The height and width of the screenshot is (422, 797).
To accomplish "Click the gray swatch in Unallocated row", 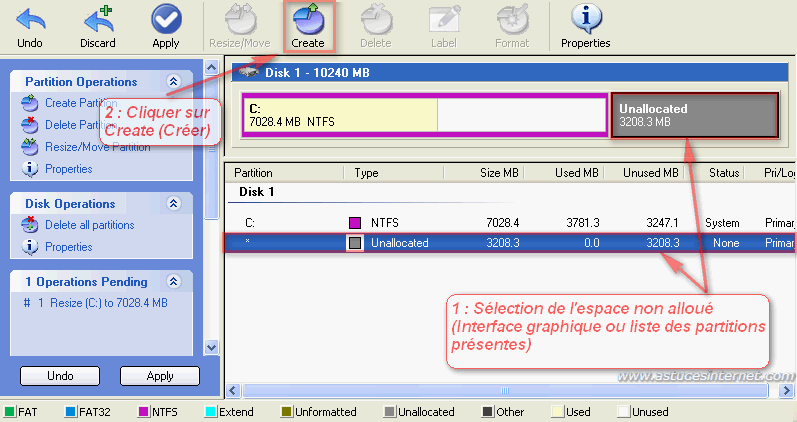I will 355,243.
